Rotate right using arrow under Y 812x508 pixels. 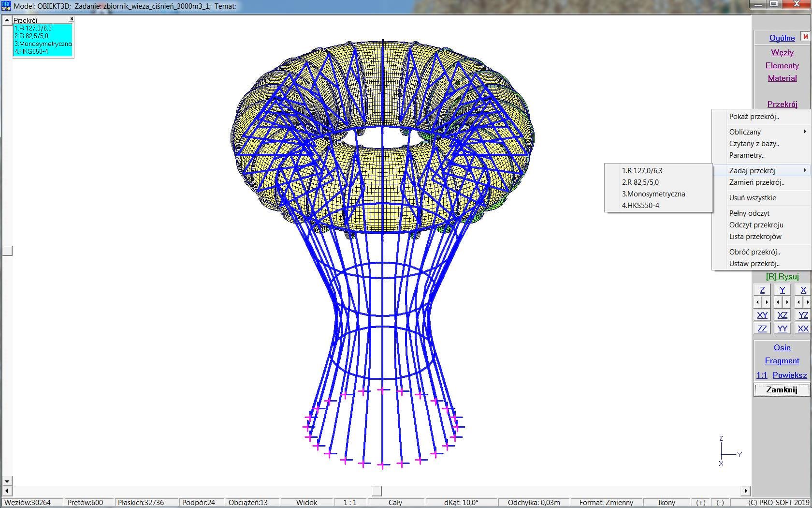tap(787, 302)
